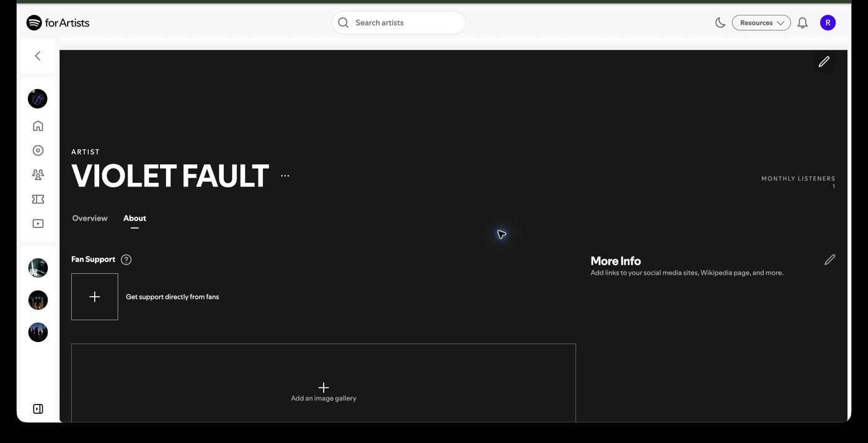Add Fan Support with the plus box

pyautogui.click(x=95, y=297)
